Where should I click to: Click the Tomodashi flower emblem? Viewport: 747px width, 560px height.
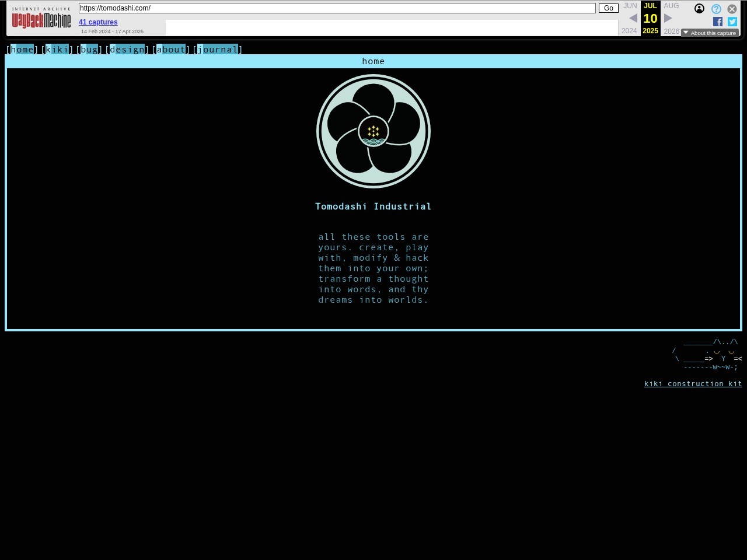click(373, 131)
